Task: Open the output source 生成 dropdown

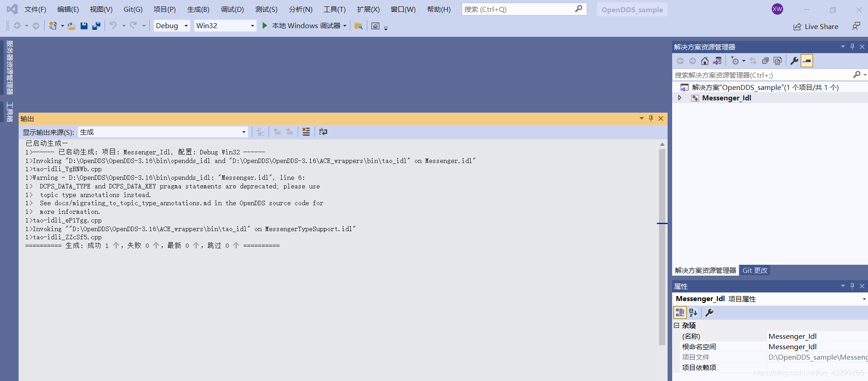Action: point(163,132)
